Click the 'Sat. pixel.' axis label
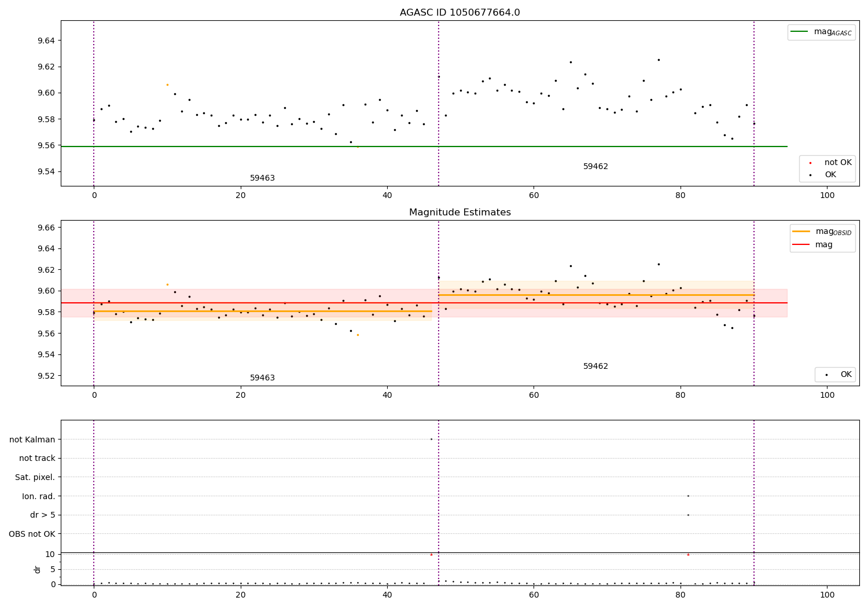This screenshot has width=868, height=608. click(35, 477)
